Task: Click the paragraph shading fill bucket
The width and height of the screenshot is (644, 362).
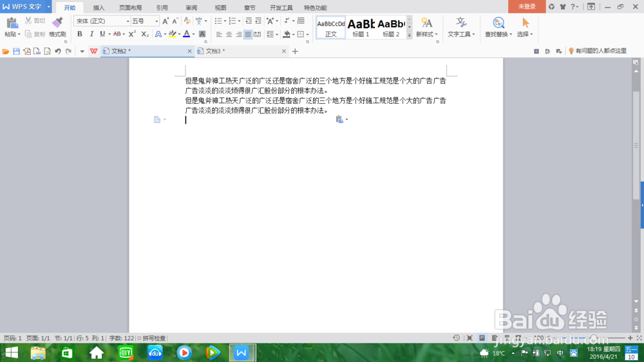Action: [x=287, y=35]
